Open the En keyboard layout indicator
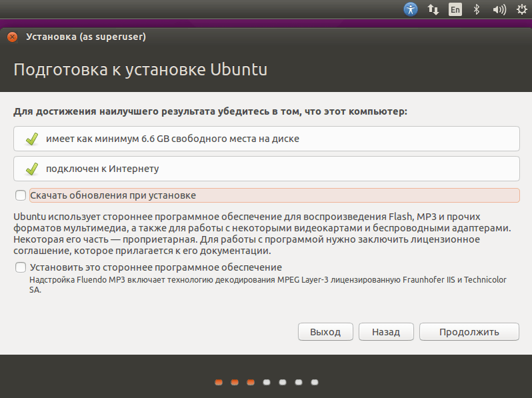This screenshot has width=532, height=398. pos(455,9)
